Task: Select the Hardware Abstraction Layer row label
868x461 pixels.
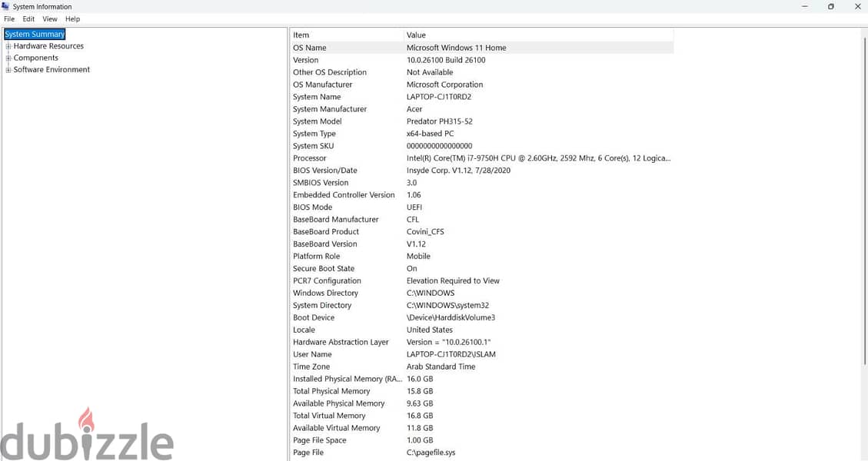Action: tap(341, 342)
